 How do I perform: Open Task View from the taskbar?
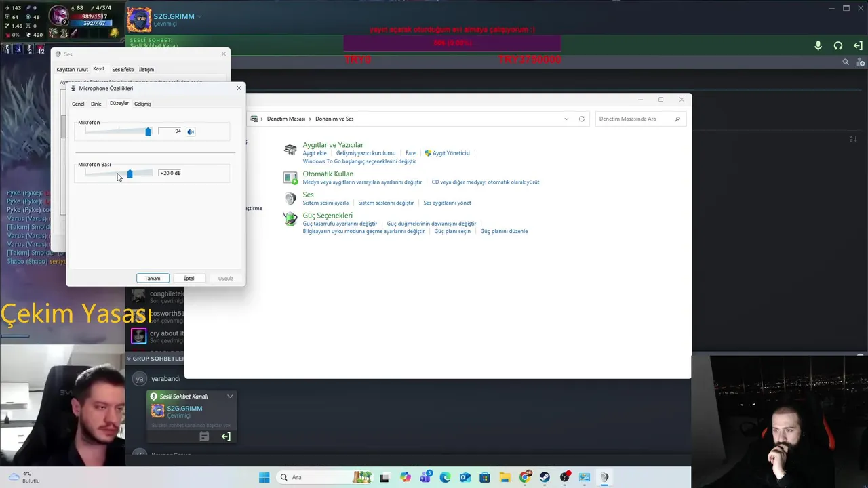(x=385, y=477)
